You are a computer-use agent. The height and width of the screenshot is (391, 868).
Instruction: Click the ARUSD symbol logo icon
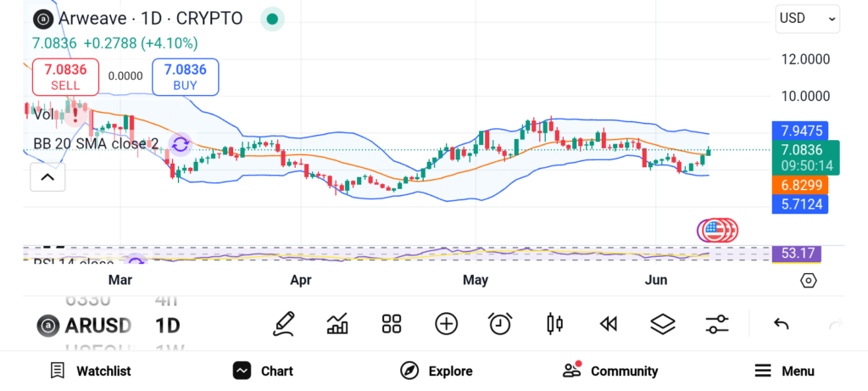pyautogui.click(x=48, y=325)
